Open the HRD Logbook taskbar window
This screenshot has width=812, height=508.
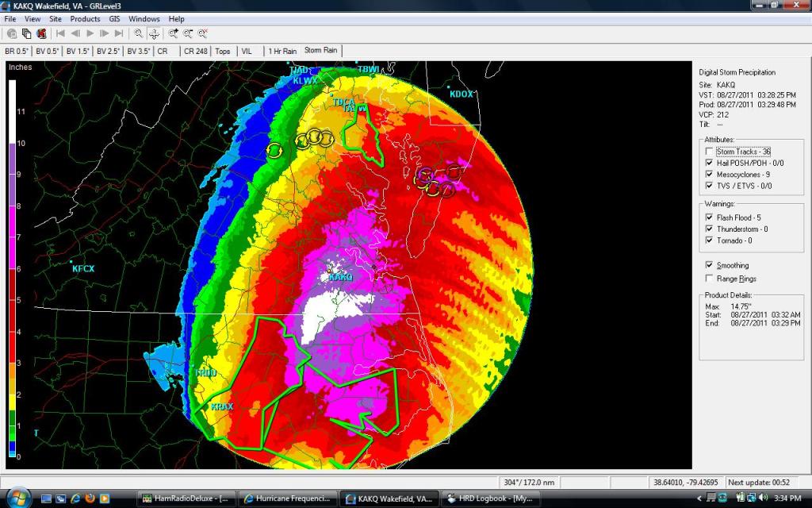click(x=490, y=498)
